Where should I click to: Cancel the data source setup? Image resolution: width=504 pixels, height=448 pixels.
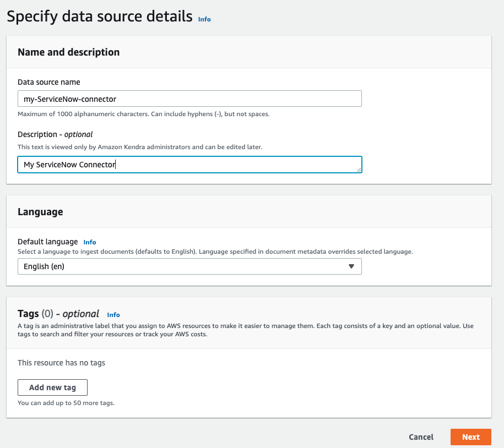coord(421,437)
